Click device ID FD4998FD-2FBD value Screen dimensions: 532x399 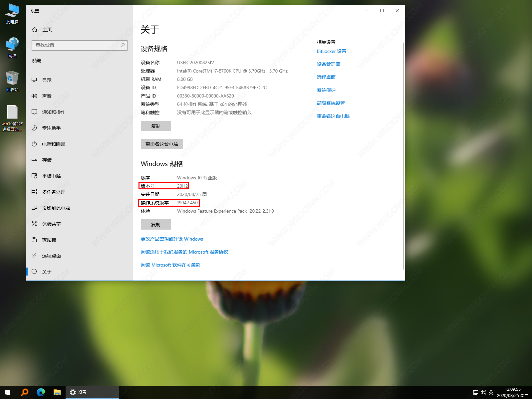[x=222, y=88]
